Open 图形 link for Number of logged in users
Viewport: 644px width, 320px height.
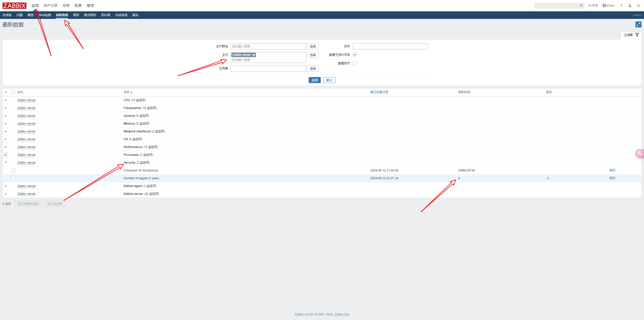pyautogui.click(x=612, y=178)
